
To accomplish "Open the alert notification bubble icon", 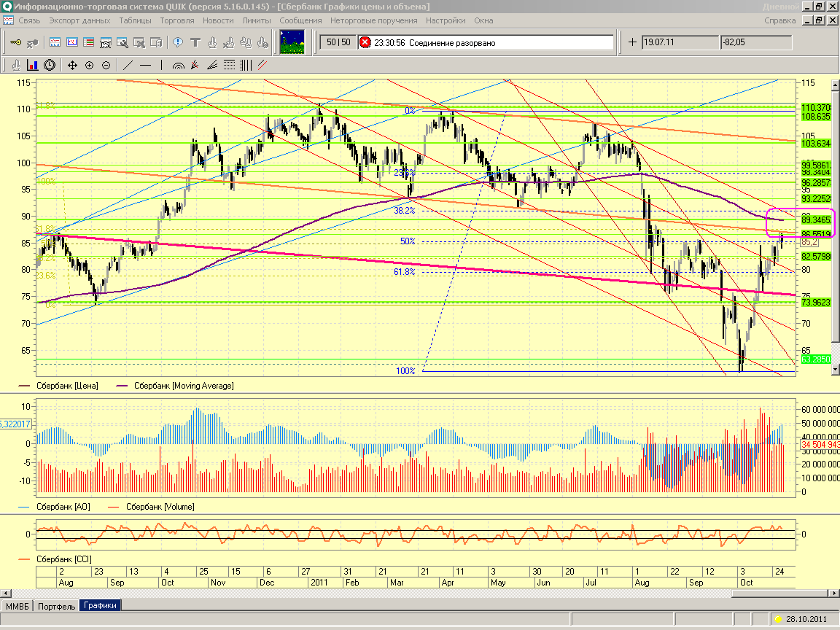I will (x=178, y=42).
